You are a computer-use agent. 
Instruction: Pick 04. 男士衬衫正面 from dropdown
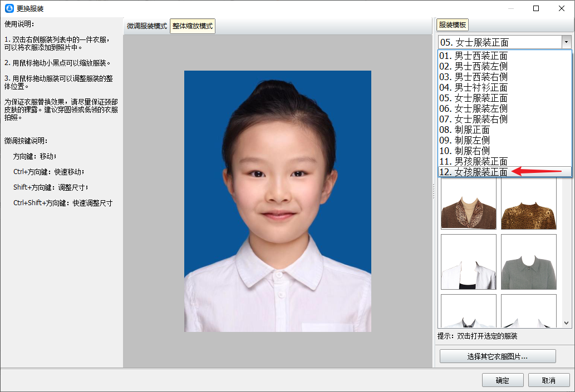point(474,87)
